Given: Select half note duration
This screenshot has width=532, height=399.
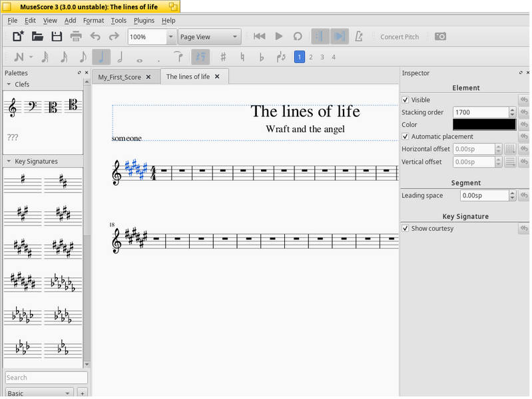Looking at the screenshot, I should pyautogui.click(x=120, y=57).
